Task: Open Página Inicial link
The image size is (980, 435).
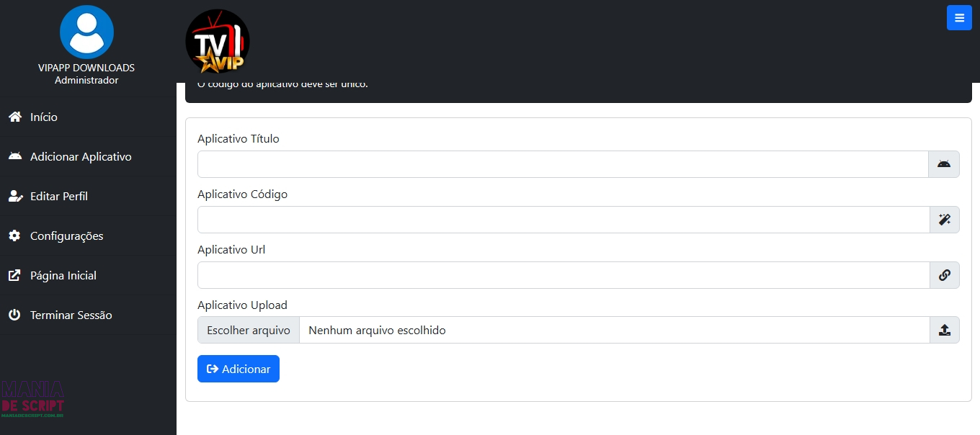Action: (88, 275)
